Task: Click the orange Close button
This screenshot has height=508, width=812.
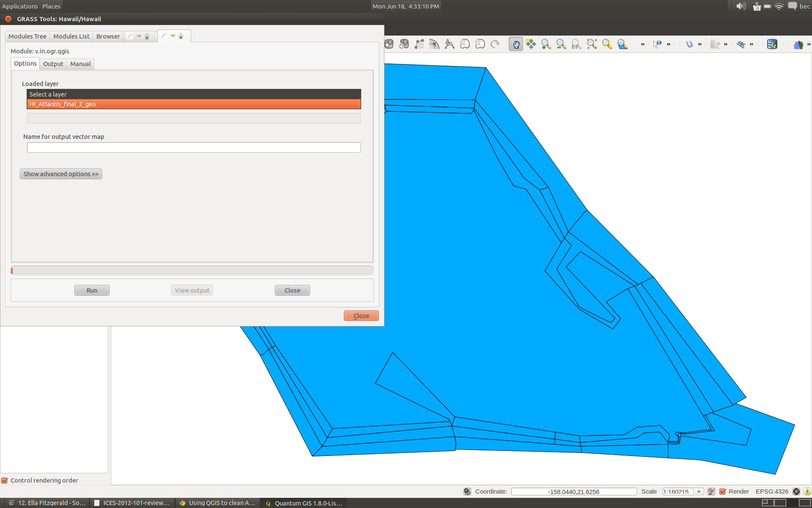Action: [361, 316]
